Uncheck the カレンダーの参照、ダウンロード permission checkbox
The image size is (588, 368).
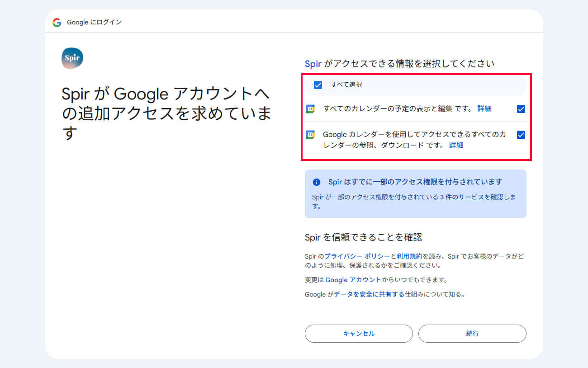(x=521, y=135)
